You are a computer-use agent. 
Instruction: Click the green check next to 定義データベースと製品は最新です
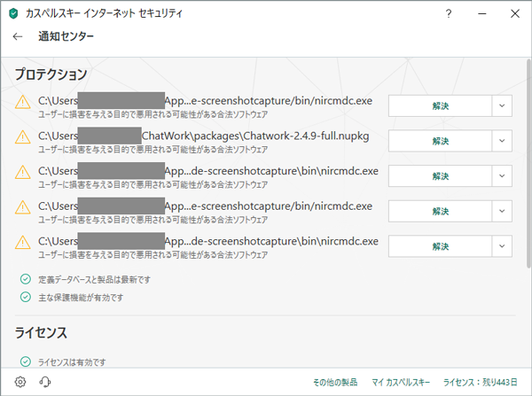click(26, 279)
